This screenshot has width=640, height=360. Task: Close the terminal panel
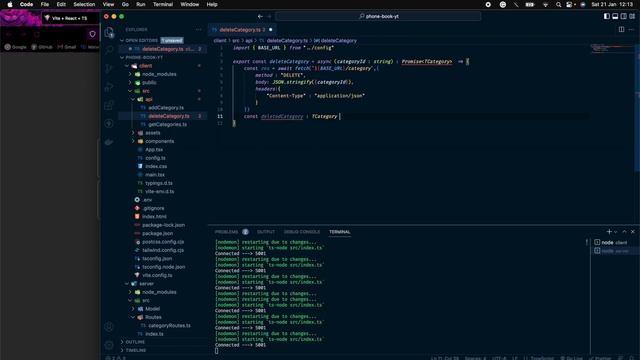pos(633,231)
